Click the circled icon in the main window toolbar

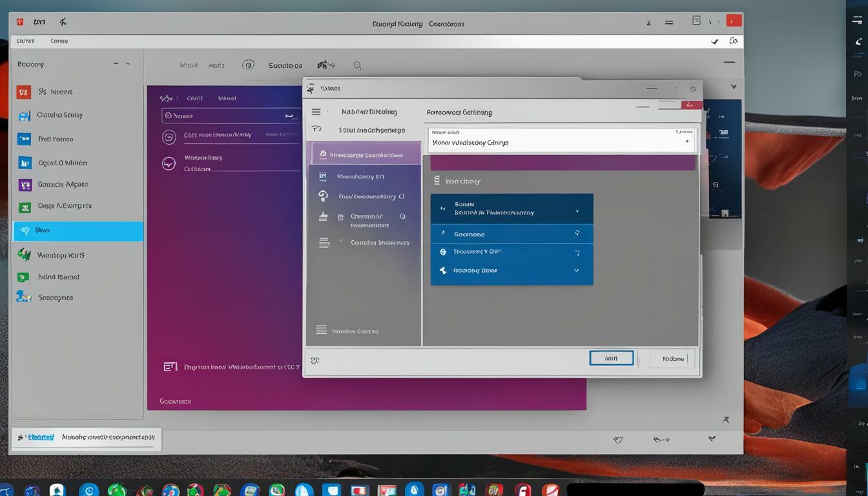click(248, 65)
